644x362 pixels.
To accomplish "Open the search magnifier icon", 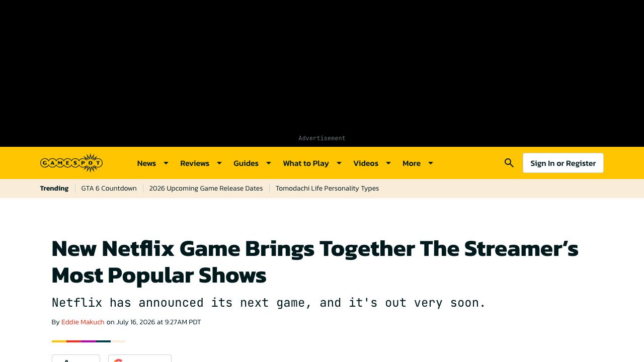I will (509, 163).
